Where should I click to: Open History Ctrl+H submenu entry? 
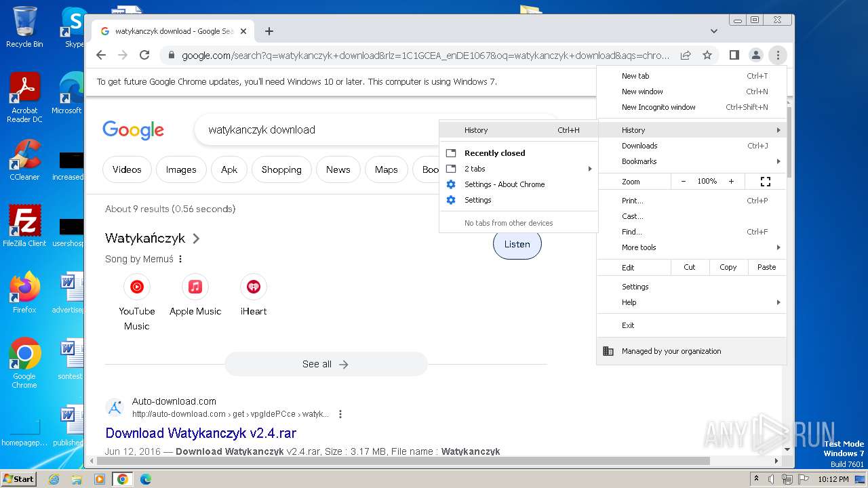(x=519, y=130)
